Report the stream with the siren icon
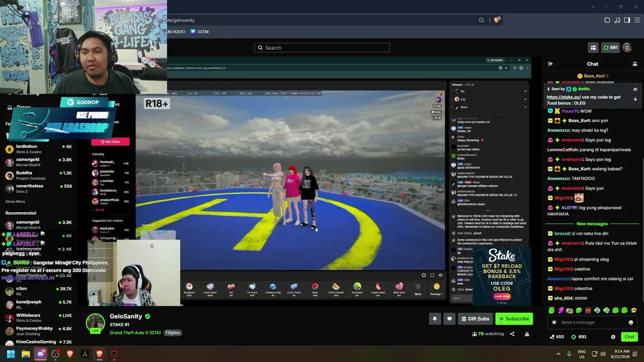This screenshot has width=644, height=362. pyautogui.click(x=527, y=334)
